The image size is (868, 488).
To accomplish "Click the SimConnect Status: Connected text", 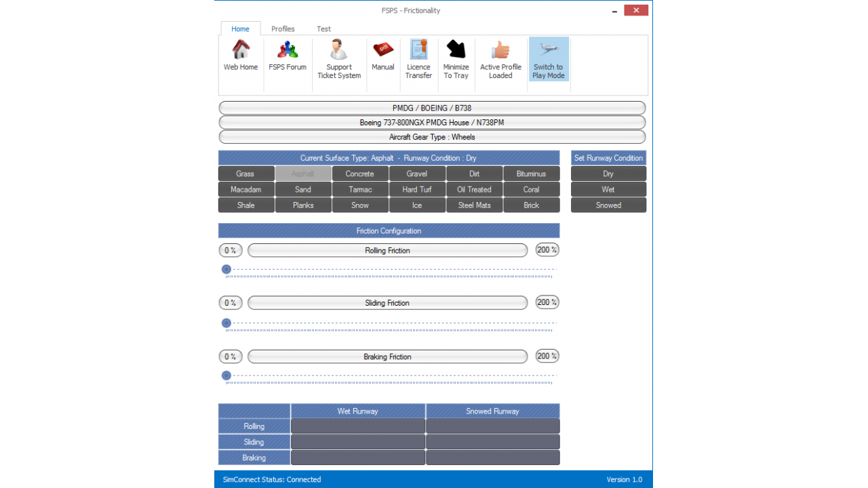I will coord(272,479).
